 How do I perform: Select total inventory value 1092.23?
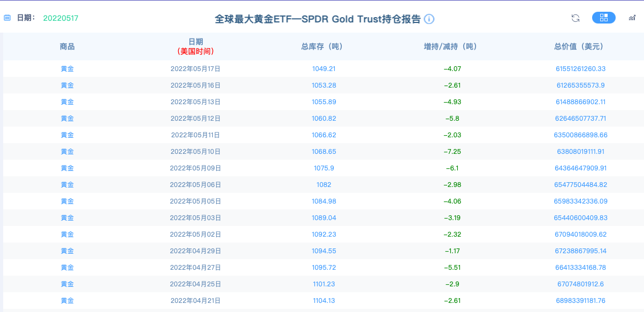[324, 235]
